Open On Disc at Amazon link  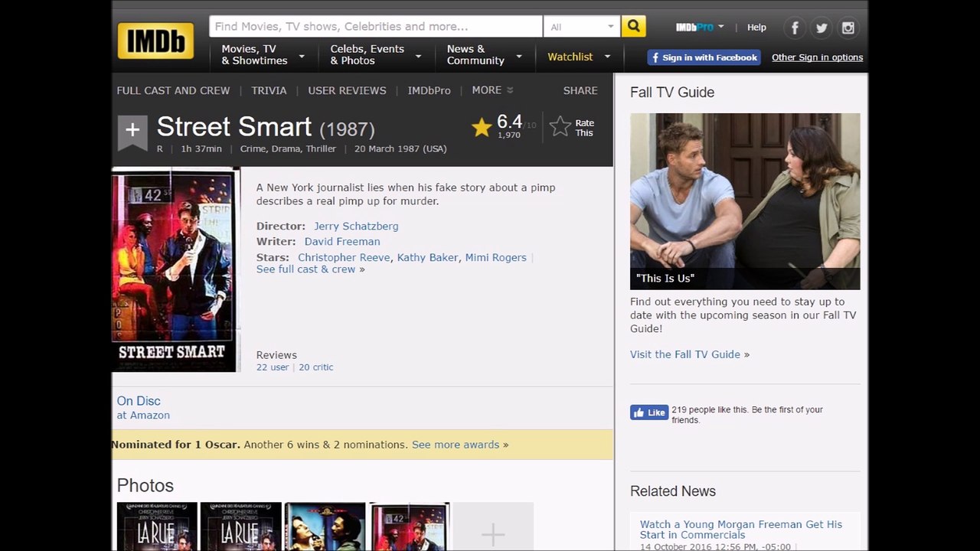point(143,408)
